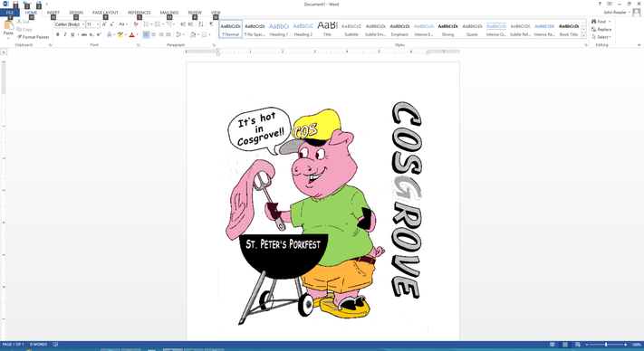The image size is (644, 351).
Task: Align paragraph text to the right
Action: 161,35
